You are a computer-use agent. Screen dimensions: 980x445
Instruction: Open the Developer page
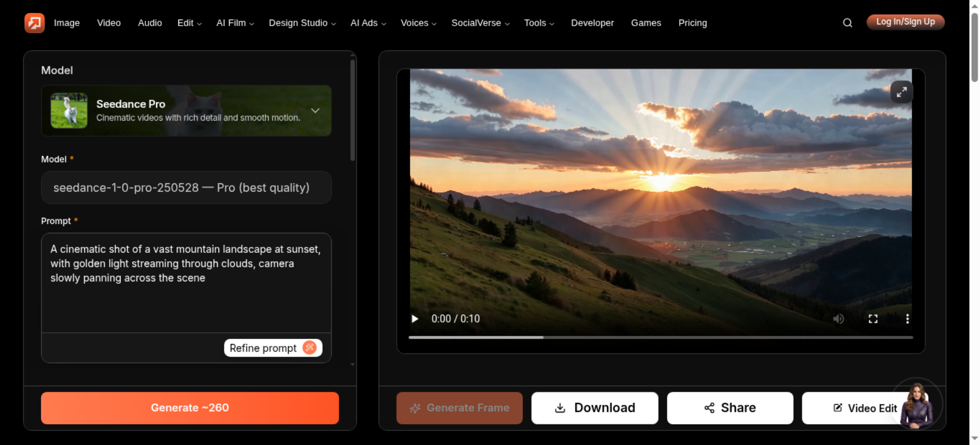(x=592, y=23)
